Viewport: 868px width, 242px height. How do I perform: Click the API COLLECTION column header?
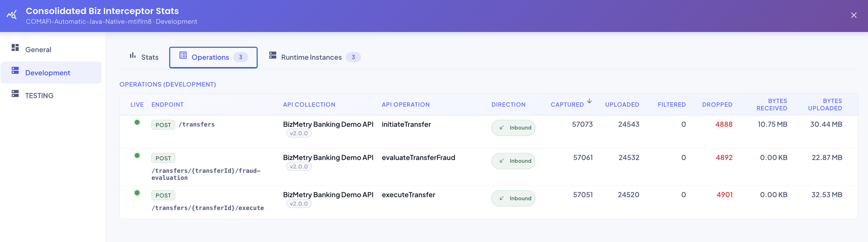[309, 105]
